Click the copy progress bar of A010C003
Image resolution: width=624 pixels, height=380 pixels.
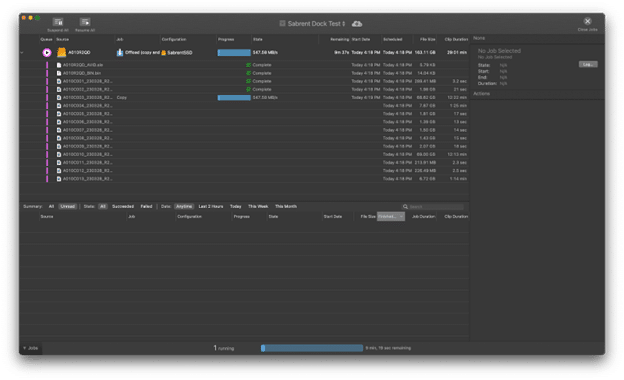234,97
